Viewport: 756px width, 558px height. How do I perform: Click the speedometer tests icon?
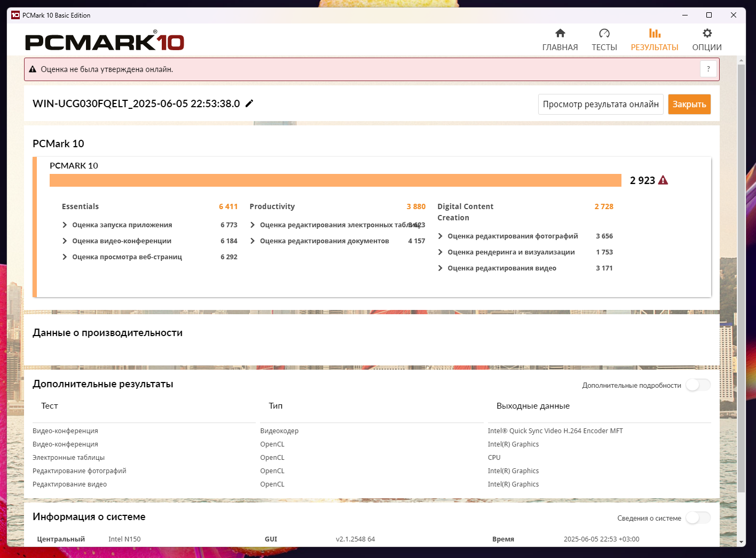tap(604, 33)
